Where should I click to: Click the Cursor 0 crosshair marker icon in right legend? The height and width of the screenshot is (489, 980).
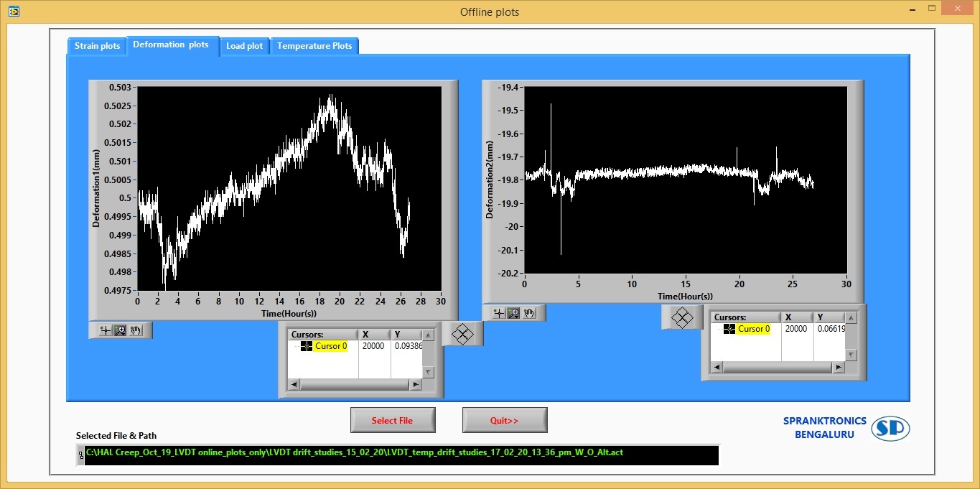coord(729,329)
